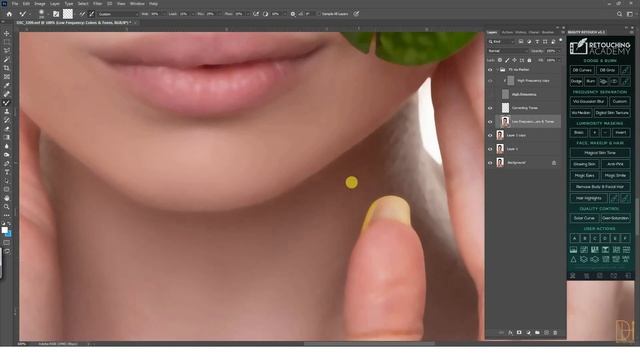Click the background color swatch
640x360 pixels.
9,234
